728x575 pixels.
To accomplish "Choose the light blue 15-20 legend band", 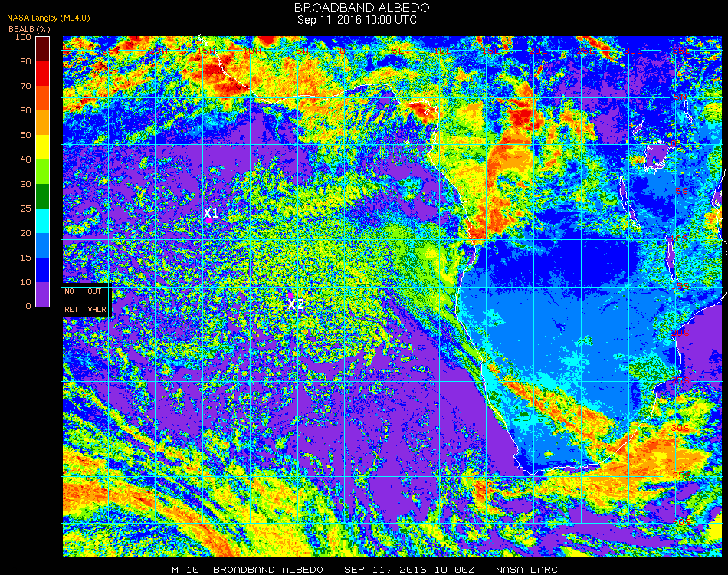I will [43, 245].
